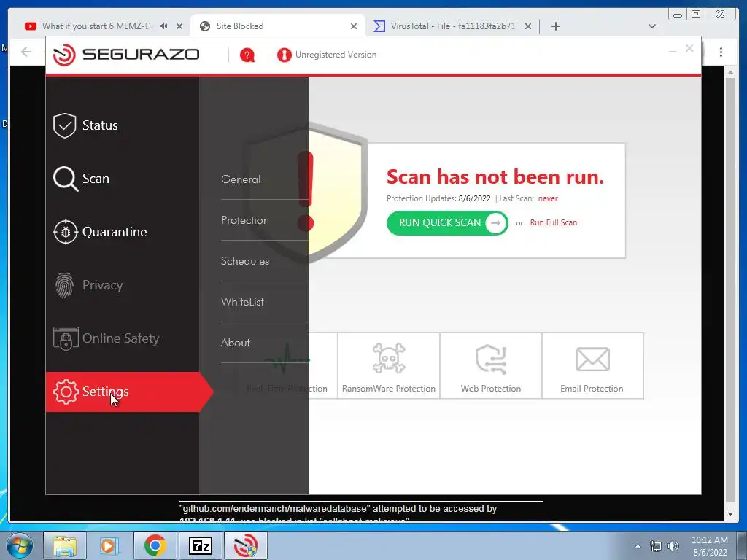Viewport: 747px width, 560px height.
Task: Click the arrow circle on Run Quick Scan
Action: click(x=495, y=223)
